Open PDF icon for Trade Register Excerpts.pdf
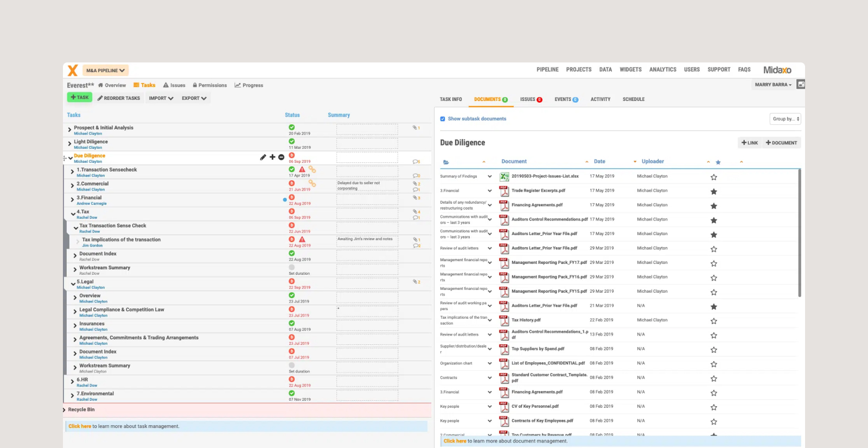The image size is (868, 448). pos(504,191)
